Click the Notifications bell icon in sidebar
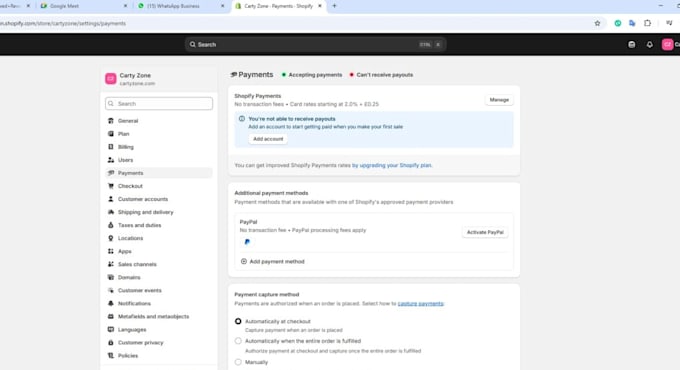 111,303
